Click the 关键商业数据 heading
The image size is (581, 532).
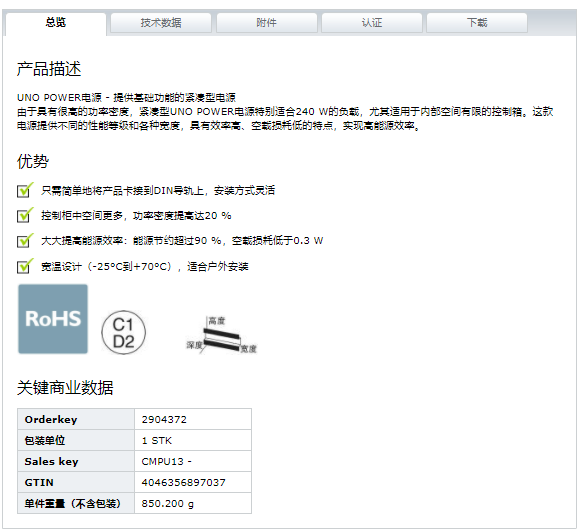click(65, 388)
